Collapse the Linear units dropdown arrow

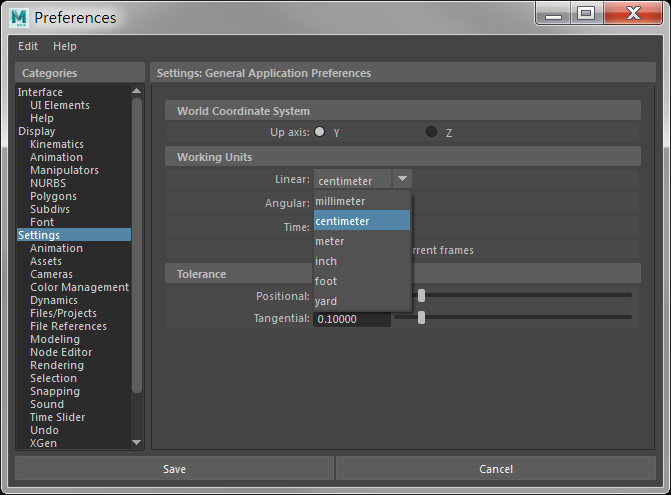402,179
